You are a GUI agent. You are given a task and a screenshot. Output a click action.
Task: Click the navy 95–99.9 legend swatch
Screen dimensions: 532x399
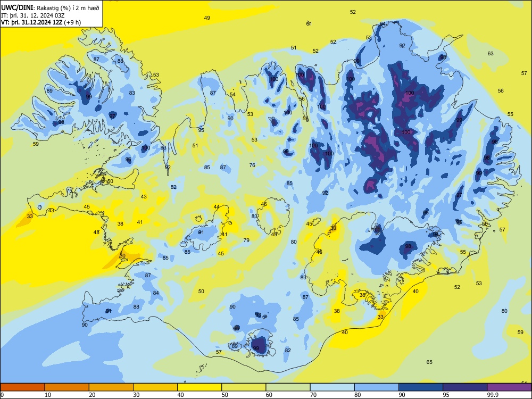pyautogui.click(x=465, y=387)
